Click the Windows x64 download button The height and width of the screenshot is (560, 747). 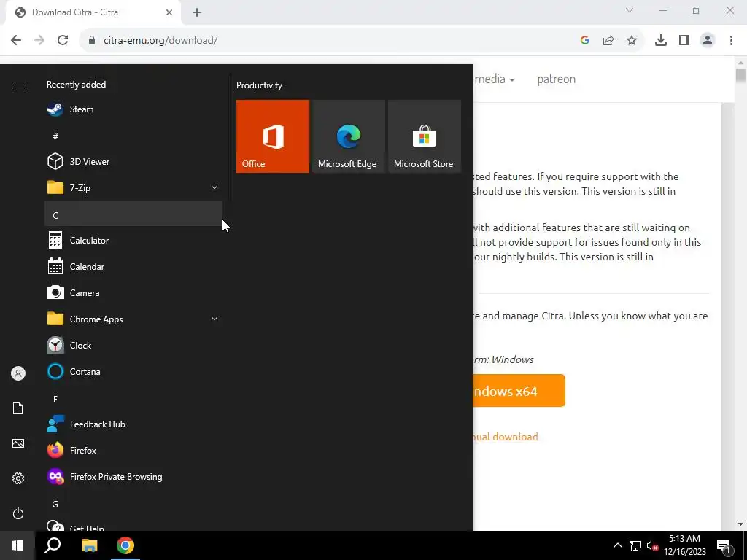point(519,391)
